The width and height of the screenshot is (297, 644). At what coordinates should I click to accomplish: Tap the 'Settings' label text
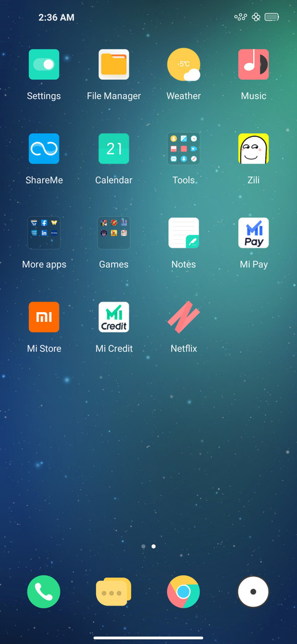(44, 96)
